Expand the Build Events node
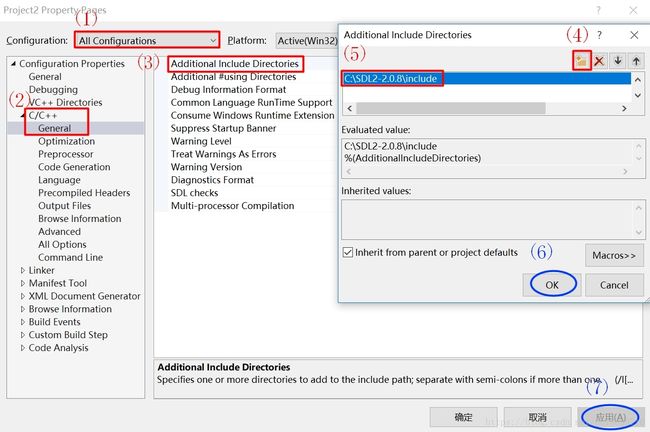Screen dimensions: 650x432 click(x=24, y=322)
